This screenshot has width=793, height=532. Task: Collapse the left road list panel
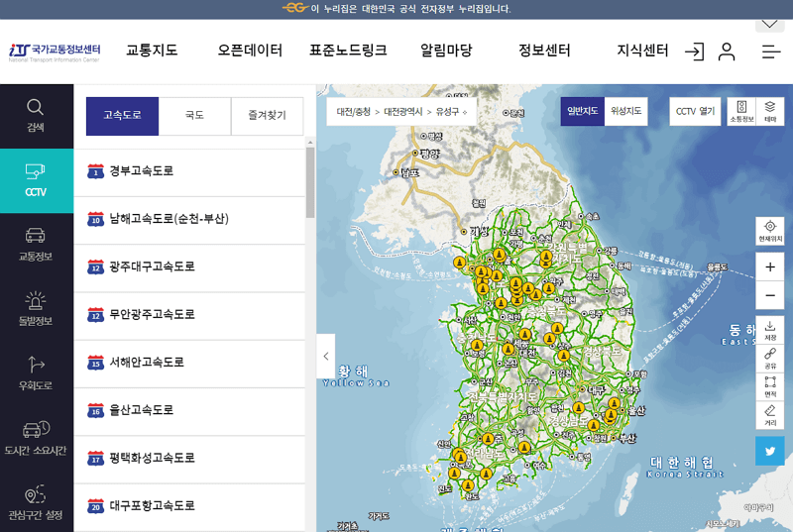[x=326, y=356]
